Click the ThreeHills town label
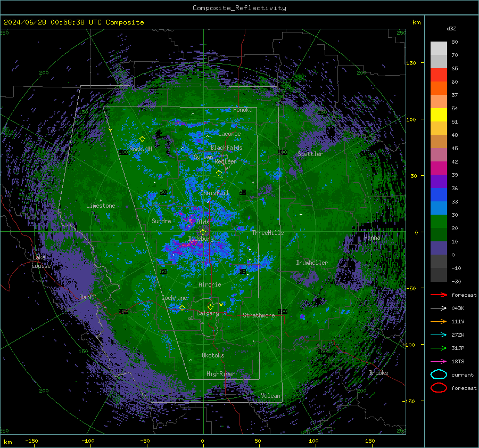 [268, 233]
